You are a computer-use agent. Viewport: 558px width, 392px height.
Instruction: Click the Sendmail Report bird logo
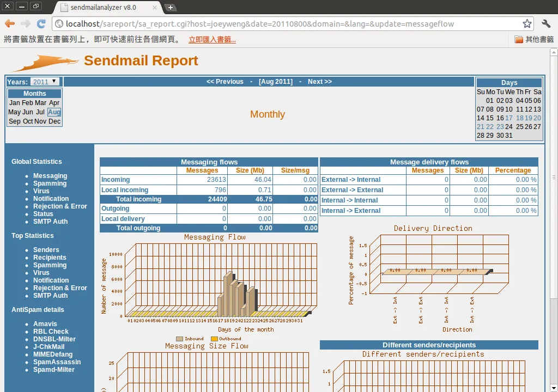(x=45, y=63)
